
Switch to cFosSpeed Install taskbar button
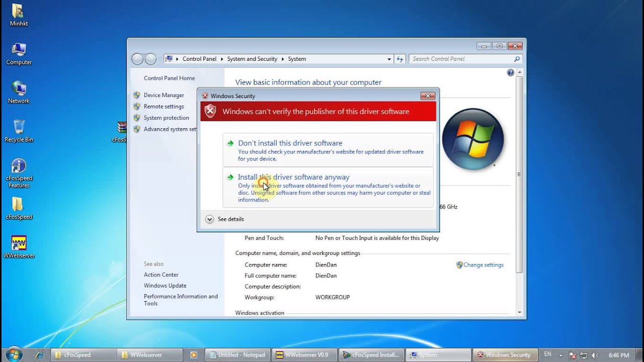(371, 354)
